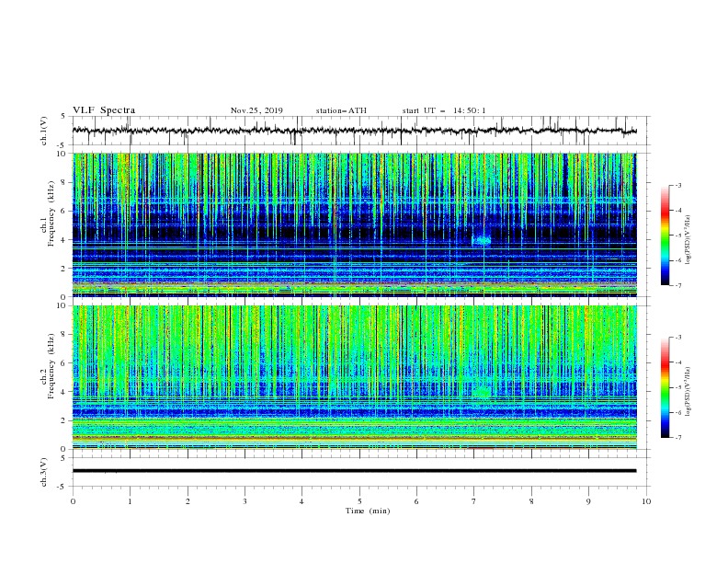Click the "-7" label on ch.2 colorbar
This screenshot has height=563, width=728.
(677, 437)
